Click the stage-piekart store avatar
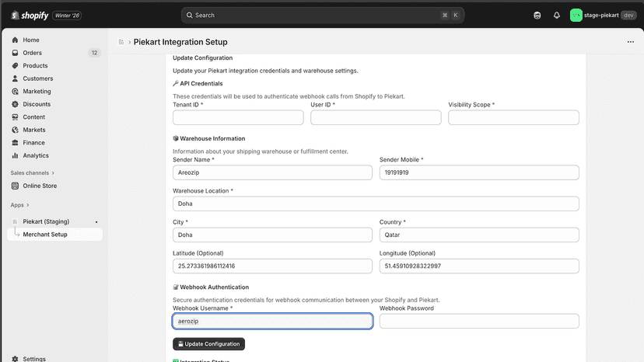Image resolution: width=644 pixels, height=362 pixels. tap(576, 16)
